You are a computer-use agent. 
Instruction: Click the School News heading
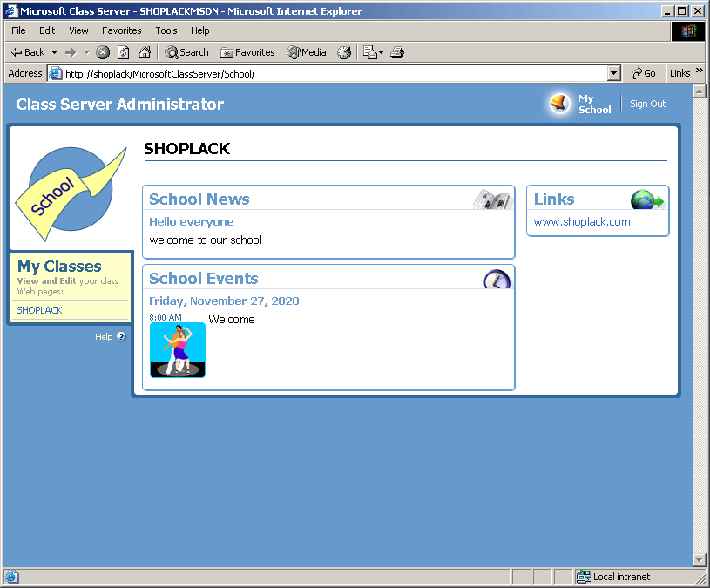point(199,199)
